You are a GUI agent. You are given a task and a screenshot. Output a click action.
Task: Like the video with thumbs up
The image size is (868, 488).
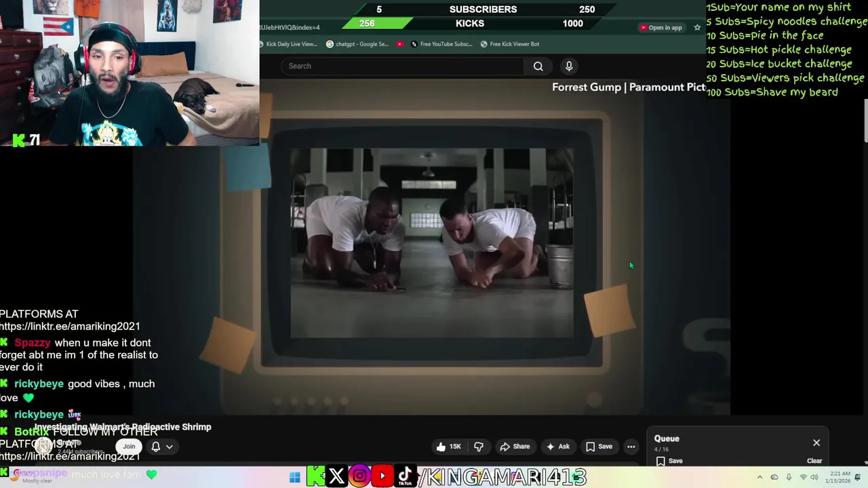[449, 447]
